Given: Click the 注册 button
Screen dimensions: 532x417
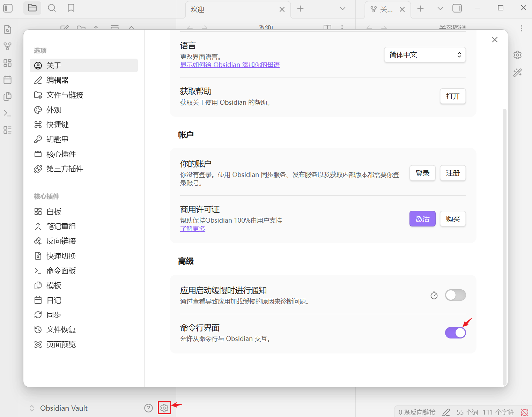Looking at the screenshot, I should coord(453,173).
